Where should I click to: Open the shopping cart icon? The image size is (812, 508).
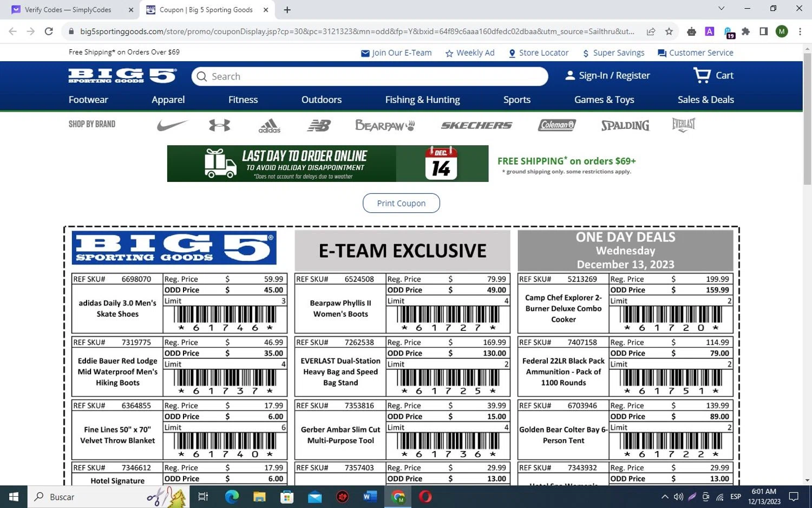click(x=702, y=75)
